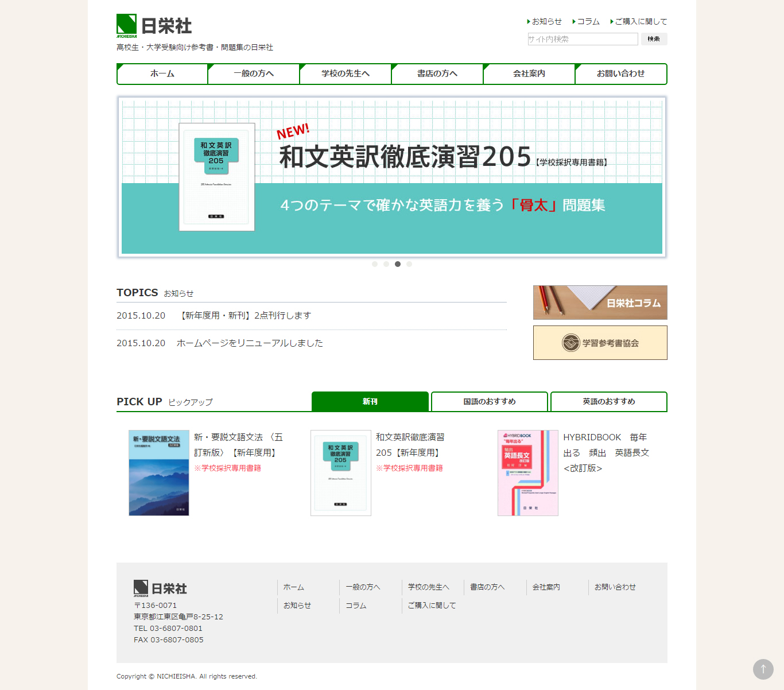
Task: Click footer 書店の方へ link
Action: click(x=487, y=587)
